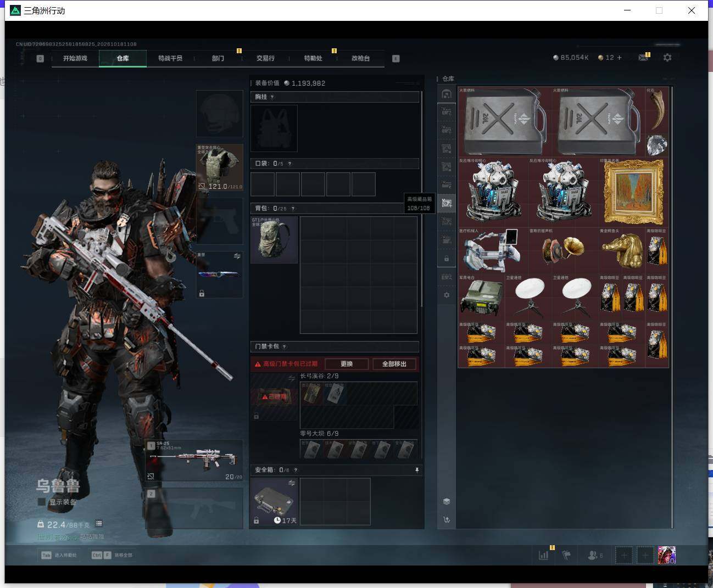Screen dimensions: 713x588
Task: Click the swap arrows on the safe box
Action: [292, 483]
